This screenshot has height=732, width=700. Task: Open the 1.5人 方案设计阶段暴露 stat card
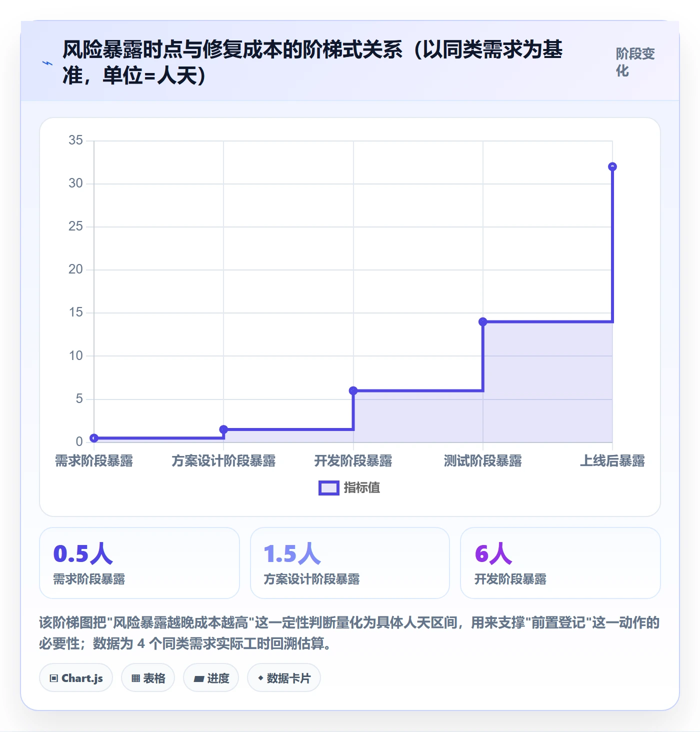[x=350, y=563]
